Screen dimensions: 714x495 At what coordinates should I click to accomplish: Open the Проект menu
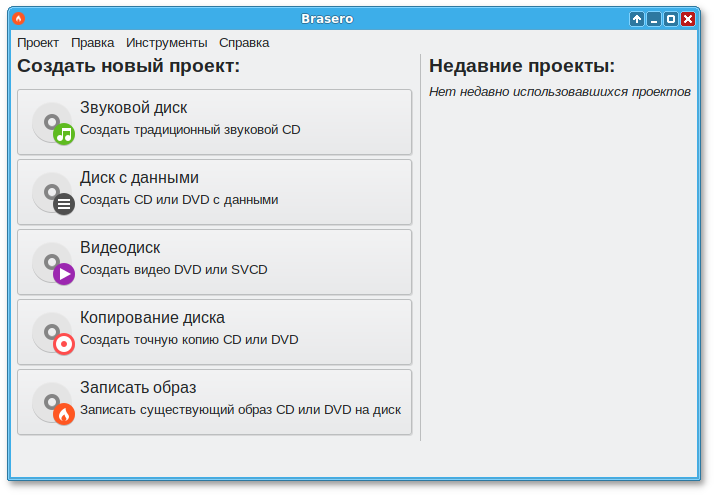coord(38,43)
